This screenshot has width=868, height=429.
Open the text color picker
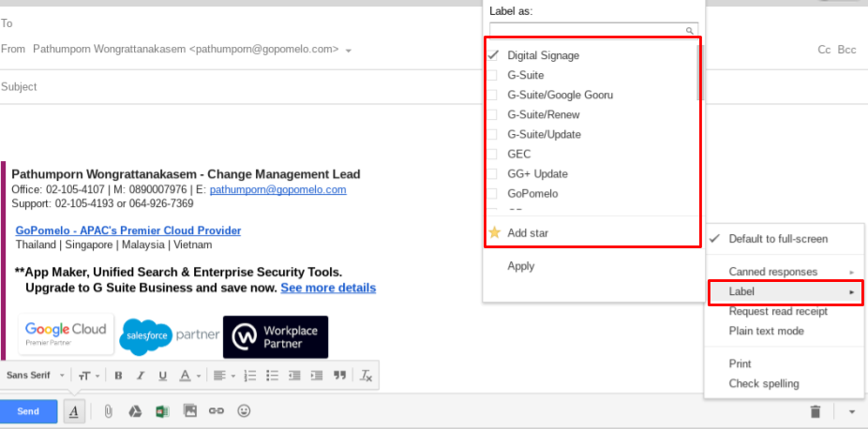click(189, 376)
